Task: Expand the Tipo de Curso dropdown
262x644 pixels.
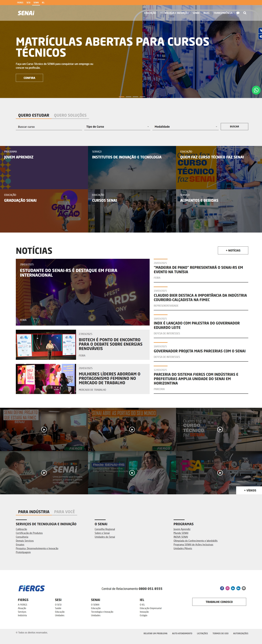Action: 117,127
